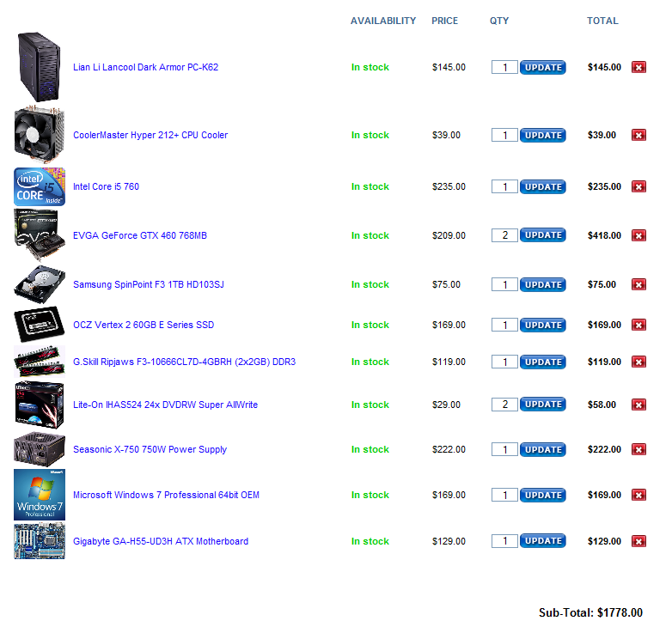
Task: Focus quantity field for Seasonic X-750
Action: 504,449
